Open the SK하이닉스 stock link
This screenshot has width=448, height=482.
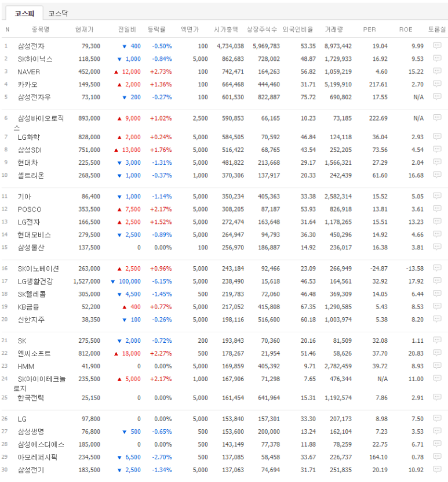[35, 59]
